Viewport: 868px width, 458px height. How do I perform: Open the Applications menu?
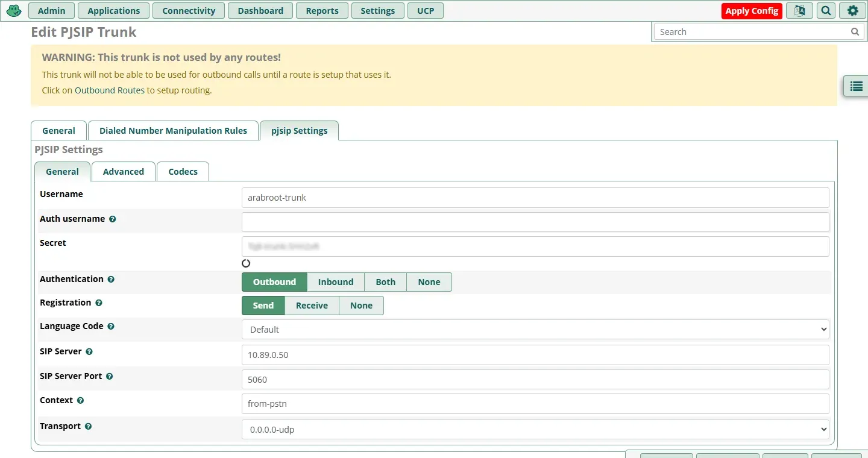(113, 11)
